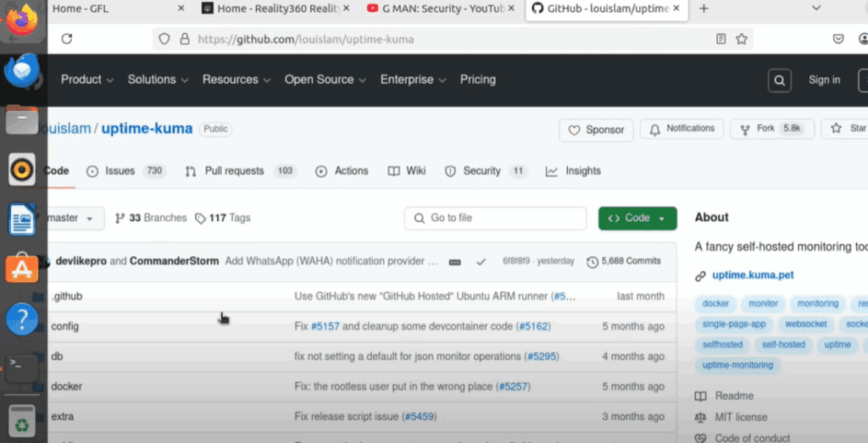Expand the green Code dropdown button
The image size is (868, 443).
637,219
